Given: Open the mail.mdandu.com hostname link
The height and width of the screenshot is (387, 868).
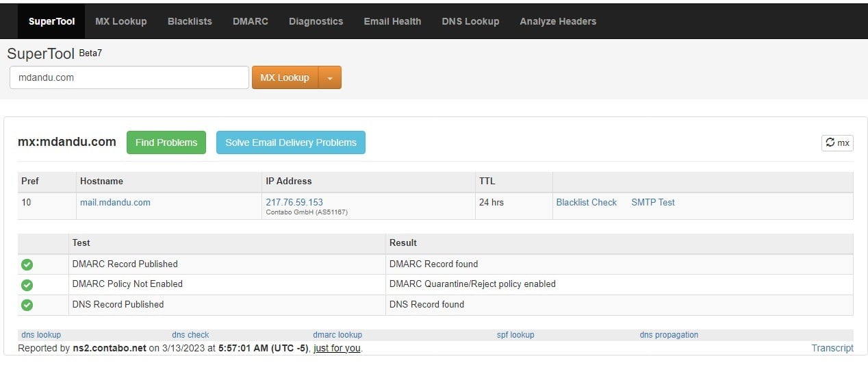Looking at the screenshot, I should (x=115, y=202).
